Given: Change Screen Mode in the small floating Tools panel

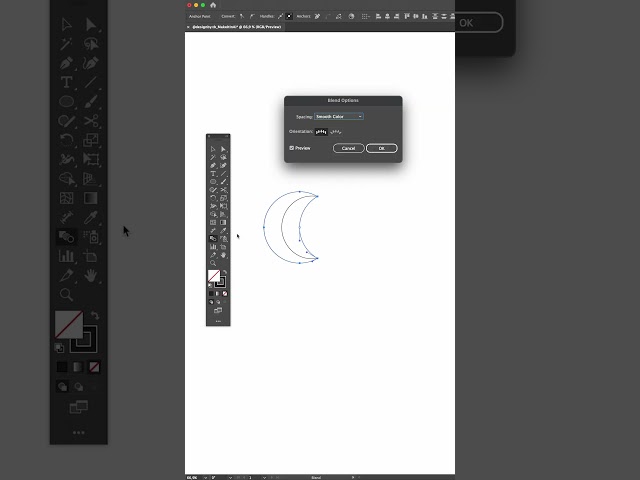Looking at the screenshot, I should [218, 311].
